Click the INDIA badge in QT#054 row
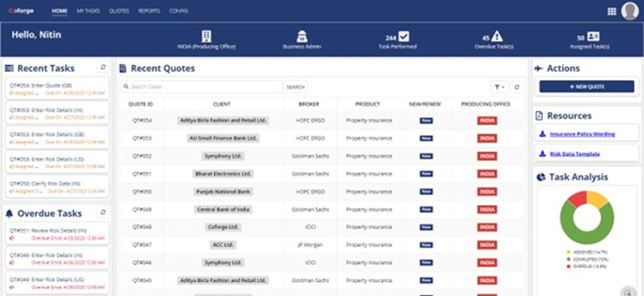This screenshot has width=644, height=296. pyautogui.click(x=487, y=120)
